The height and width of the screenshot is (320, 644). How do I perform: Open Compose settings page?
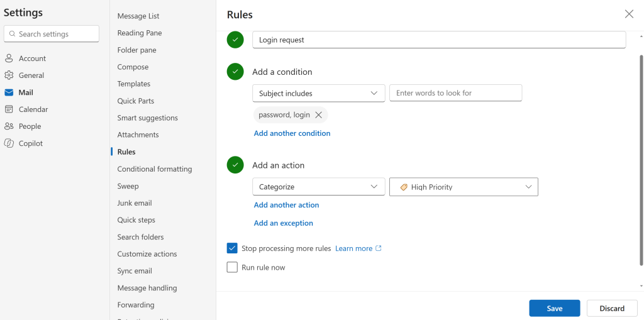[x=133, y=67]
